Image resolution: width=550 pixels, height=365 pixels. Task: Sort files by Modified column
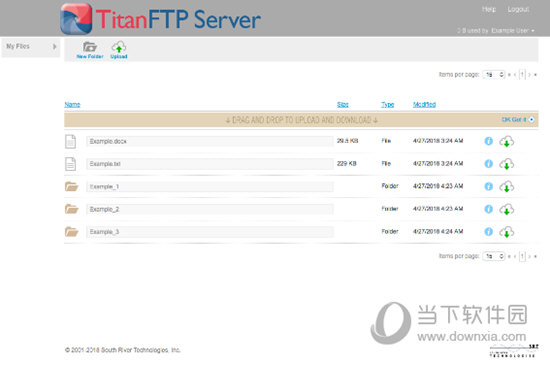point(424,104)
